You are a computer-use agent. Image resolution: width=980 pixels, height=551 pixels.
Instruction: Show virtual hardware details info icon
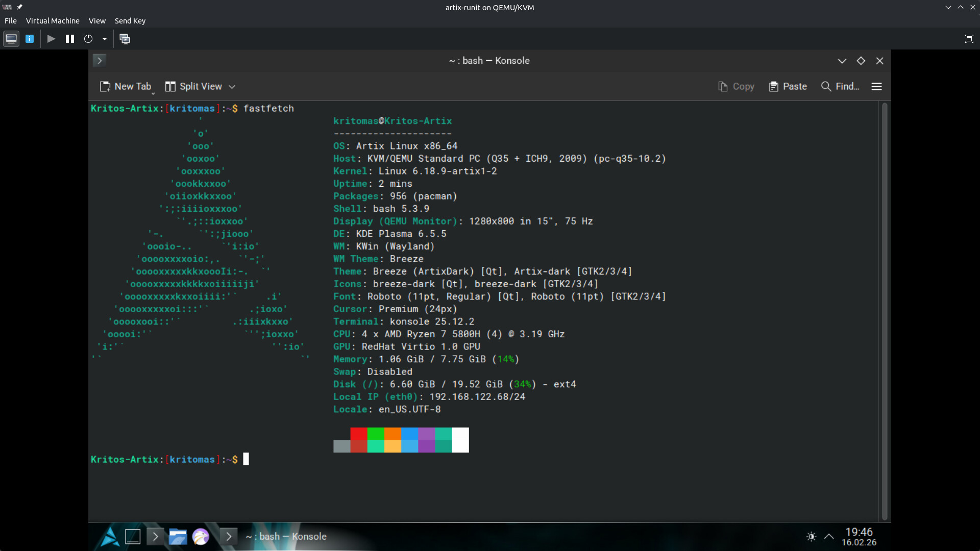click(30, 39)
